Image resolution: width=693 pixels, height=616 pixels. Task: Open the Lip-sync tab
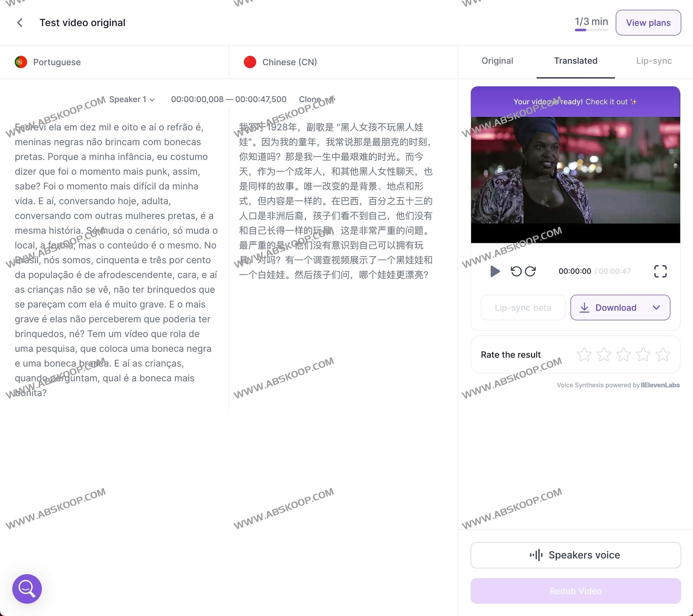click(654, 61)
